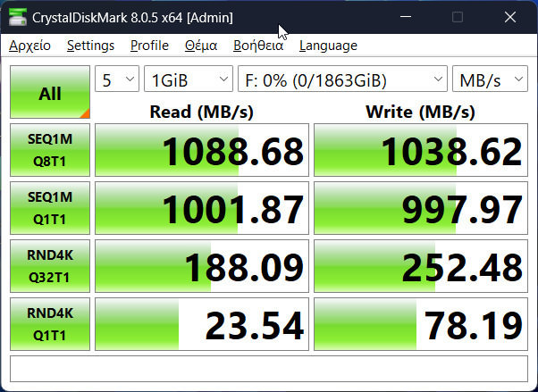The height and width of the screenshot is (392, 538).
Task: Open the Settings menu
Action: coord(90,46)
